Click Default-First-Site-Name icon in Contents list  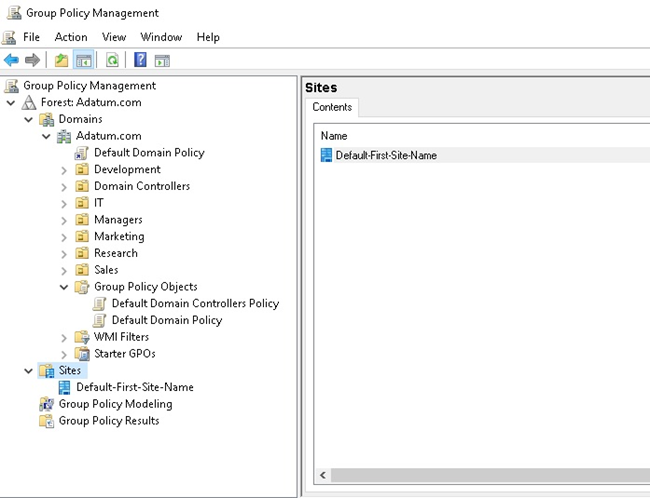point(327,155)
